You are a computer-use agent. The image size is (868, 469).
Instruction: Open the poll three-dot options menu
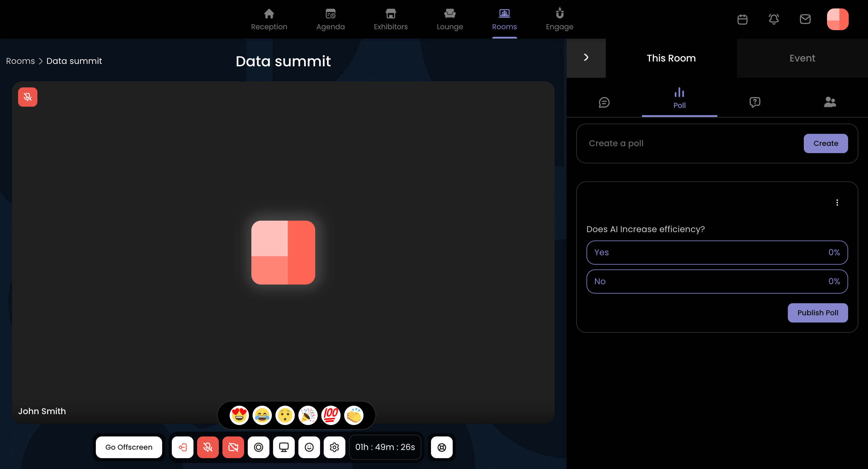click(x=837, y=203)
